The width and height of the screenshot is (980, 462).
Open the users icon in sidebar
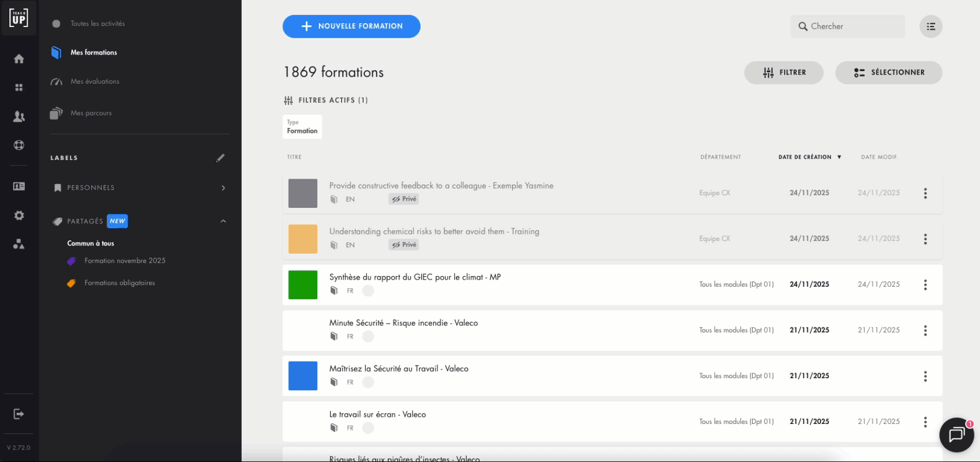pos(19,116)
